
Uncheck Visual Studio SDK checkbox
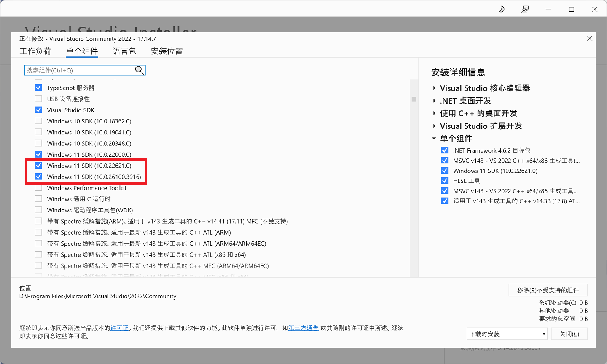pyautogui.click(x=38, y=110)
